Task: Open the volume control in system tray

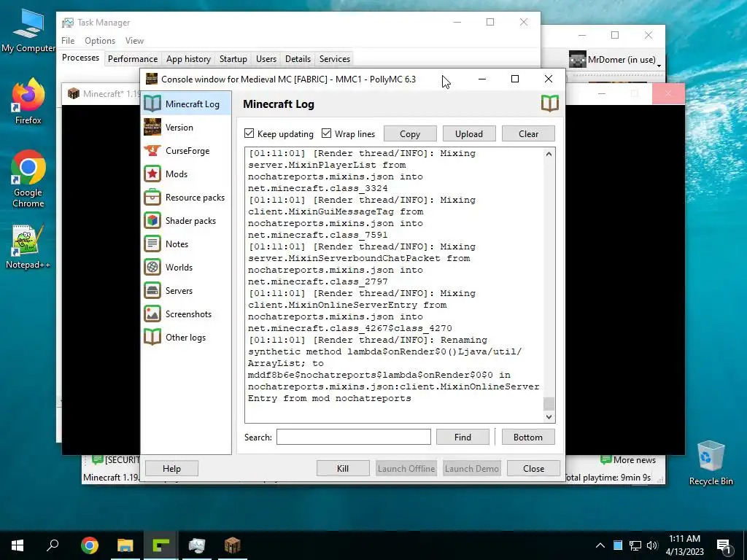Action: 652,545
